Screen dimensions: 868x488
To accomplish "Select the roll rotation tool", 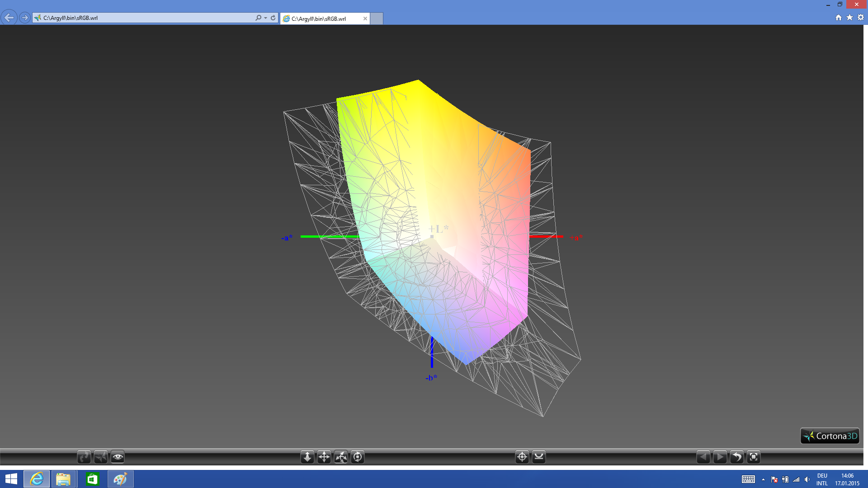I will [x=358, y=457].
